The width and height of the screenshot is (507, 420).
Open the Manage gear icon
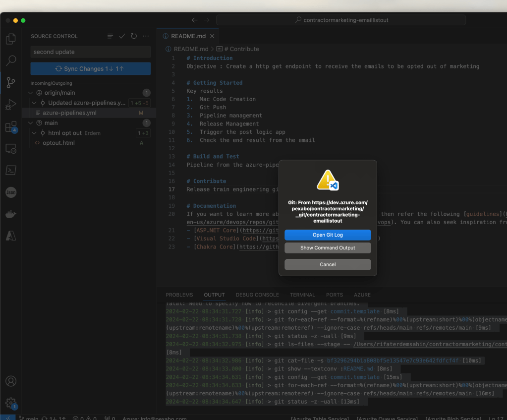[x=11, y=403]
